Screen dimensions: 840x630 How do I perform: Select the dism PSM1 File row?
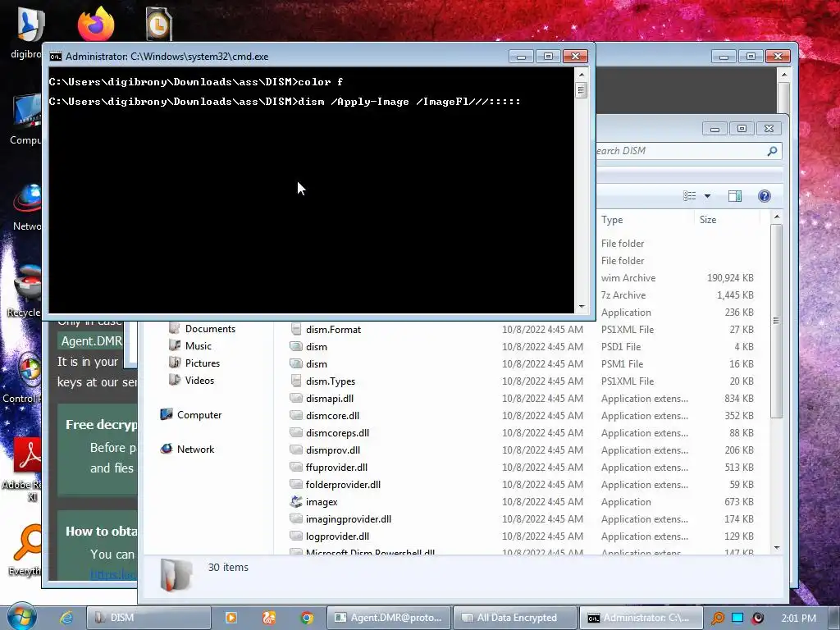tap(523, 363)
